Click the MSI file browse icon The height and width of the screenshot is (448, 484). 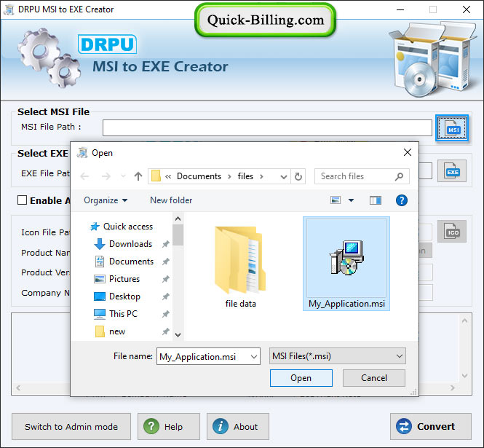451,128
